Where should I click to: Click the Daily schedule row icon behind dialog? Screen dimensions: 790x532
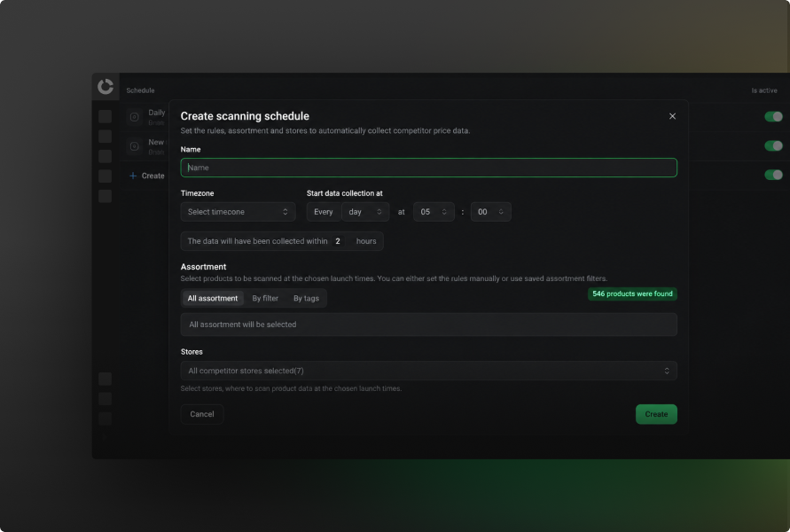click(x=135, y=117)
